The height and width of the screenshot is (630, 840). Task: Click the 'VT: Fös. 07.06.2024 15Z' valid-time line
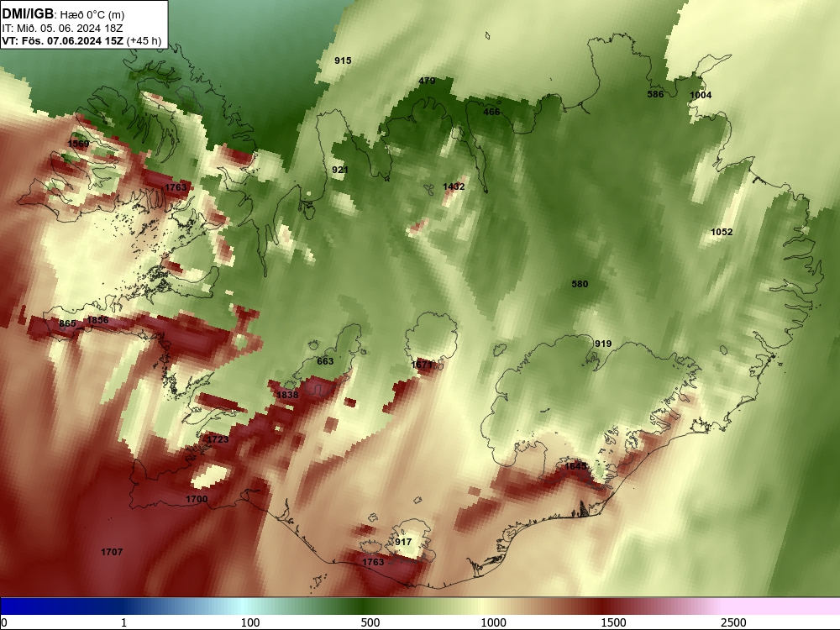click(63, 40)
